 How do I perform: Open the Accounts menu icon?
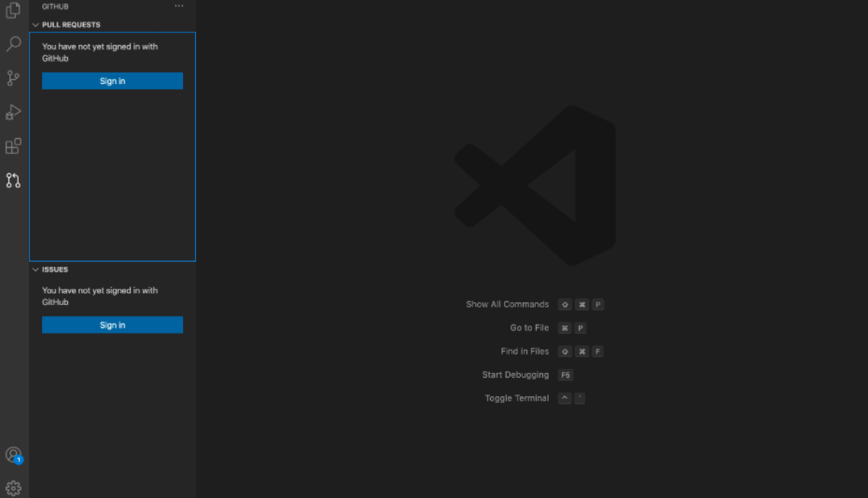[x=14, y=455]
